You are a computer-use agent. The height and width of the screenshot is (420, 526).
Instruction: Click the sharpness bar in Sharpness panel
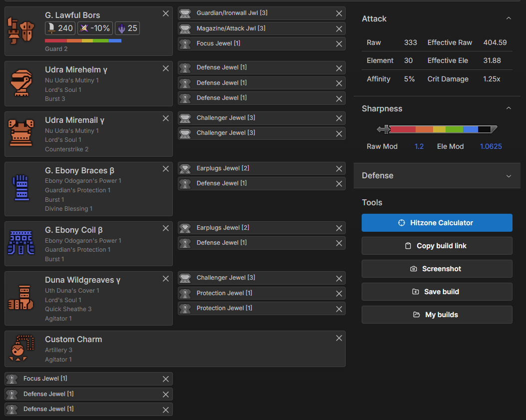(x=437, y=129)
